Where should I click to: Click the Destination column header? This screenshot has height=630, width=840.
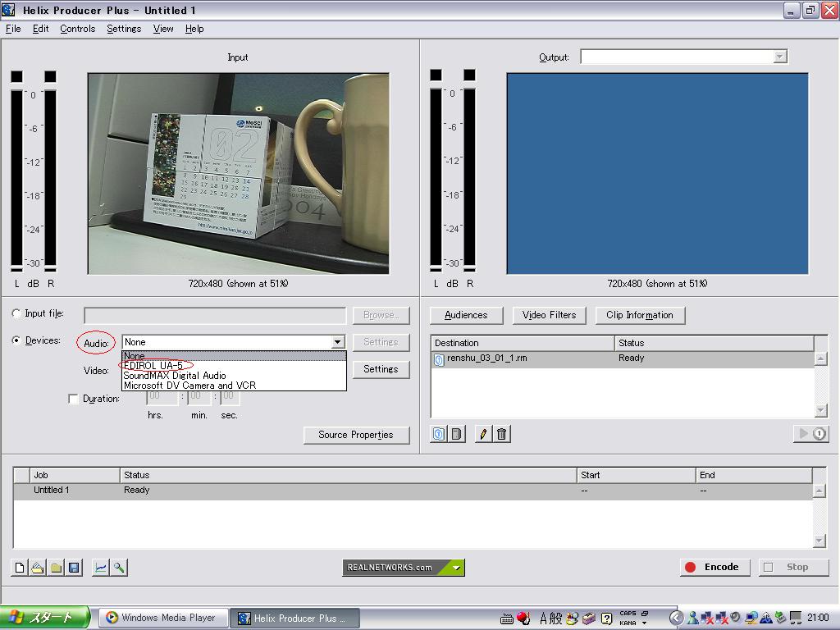(x=523, y=343)
